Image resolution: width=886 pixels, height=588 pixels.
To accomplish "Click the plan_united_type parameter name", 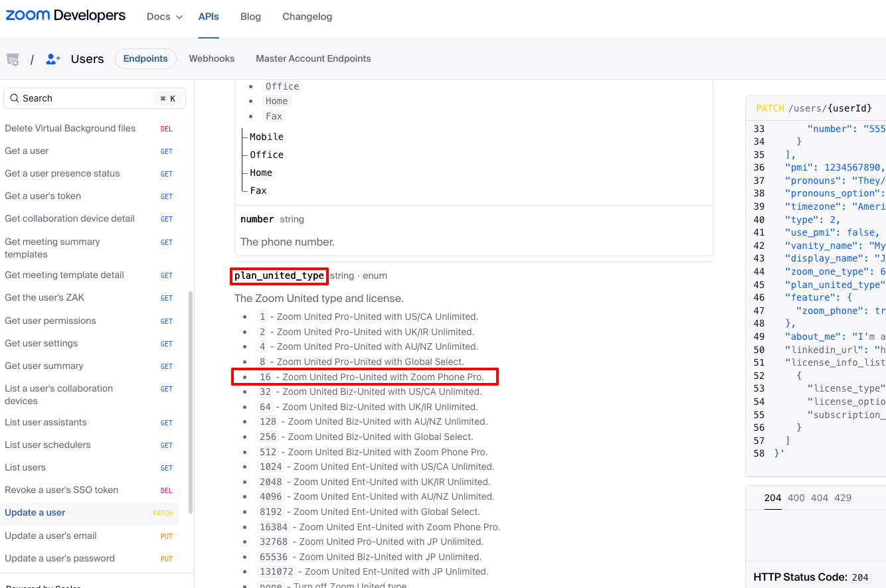I will tap(279, 275).
